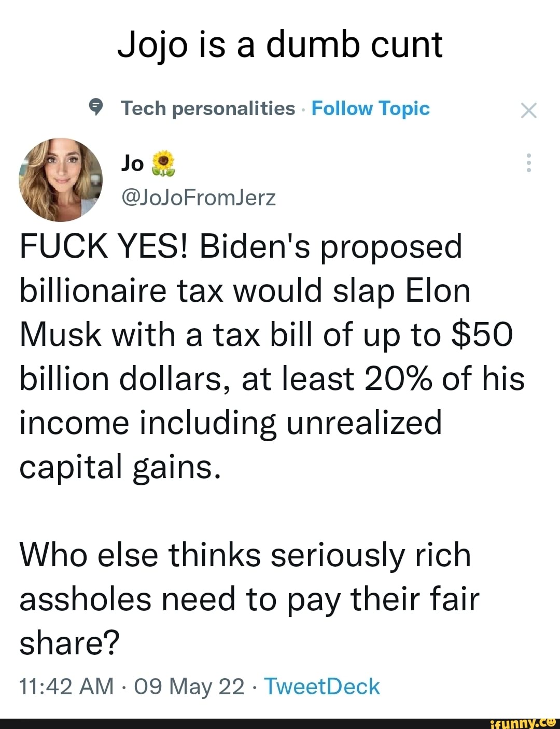
Task: Open @JoJoFromJerz profile handle
Action: coord(199,198)
